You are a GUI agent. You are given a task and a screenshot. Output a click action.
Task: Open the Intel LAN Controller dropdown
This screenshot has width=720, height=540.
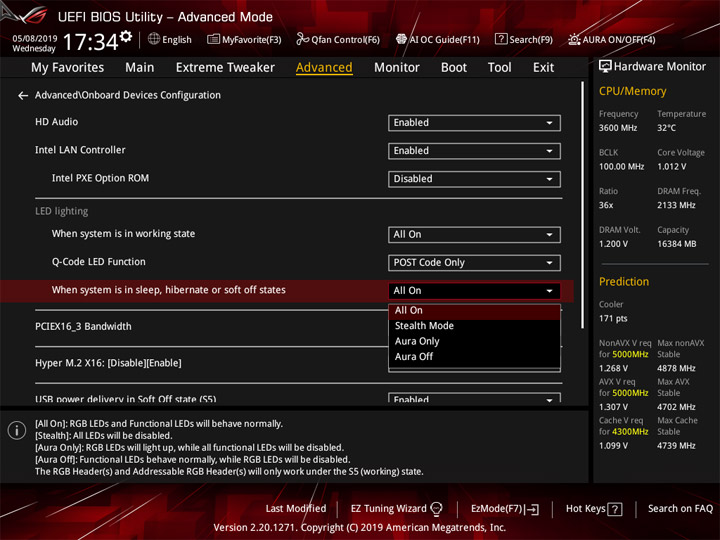coord(474,151)
